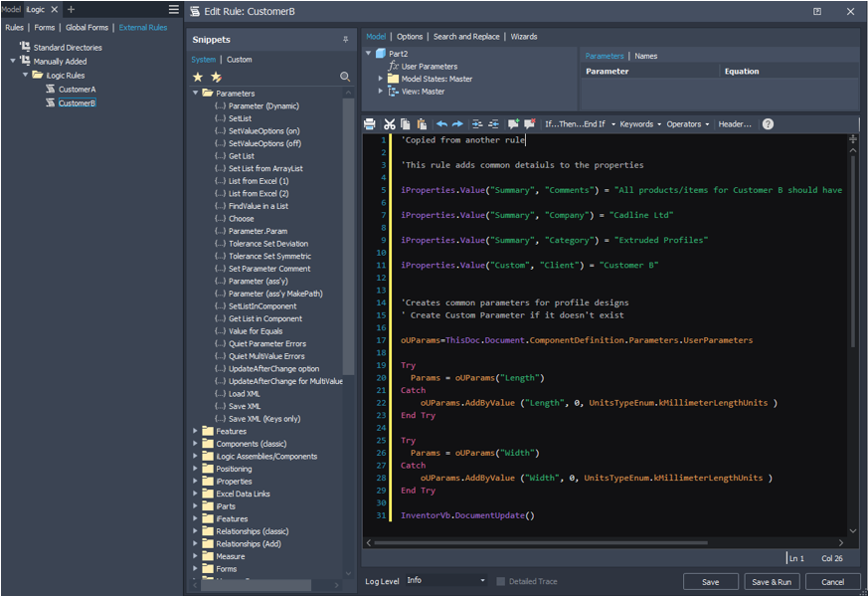Click split editor handle above scrollbar
The height and width of the screenshot is (596, 868).
click(853, 139)
